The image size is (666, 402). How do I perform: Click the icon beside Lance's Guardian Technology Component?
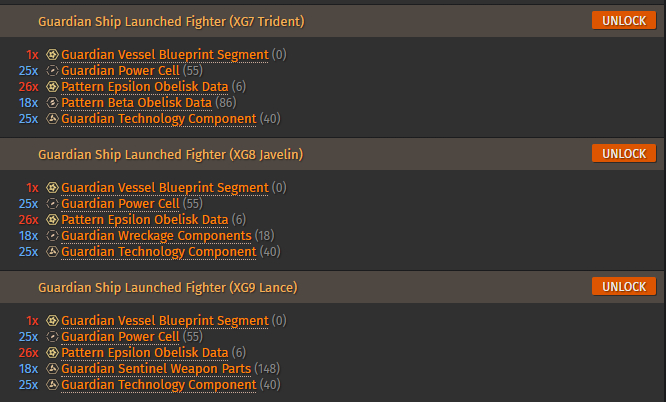[x=52, y=385]
